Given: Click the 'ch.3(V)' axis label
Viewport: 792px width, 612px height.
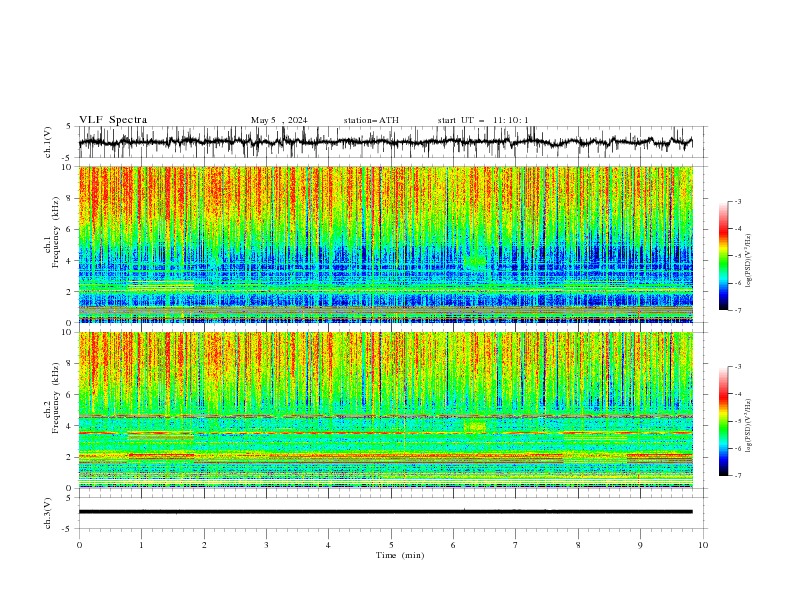Looking at the screenshot, I should [x=48, y=513].
